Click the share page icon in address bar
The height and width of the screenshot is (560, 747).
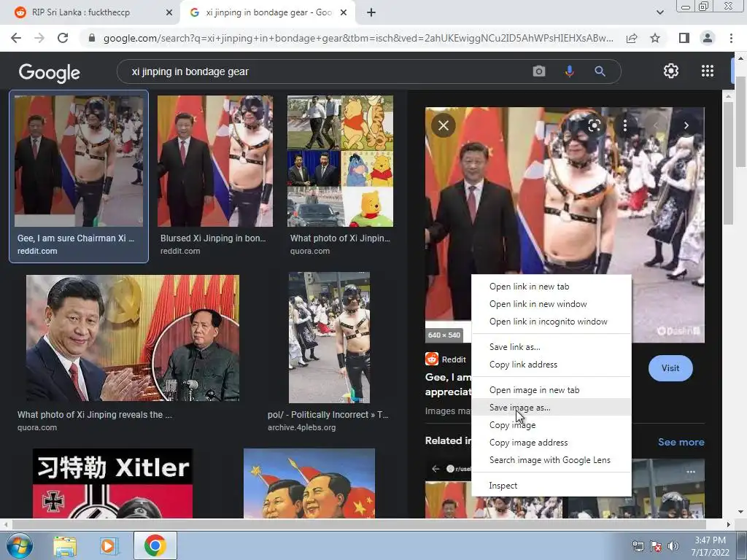(632, 38)
